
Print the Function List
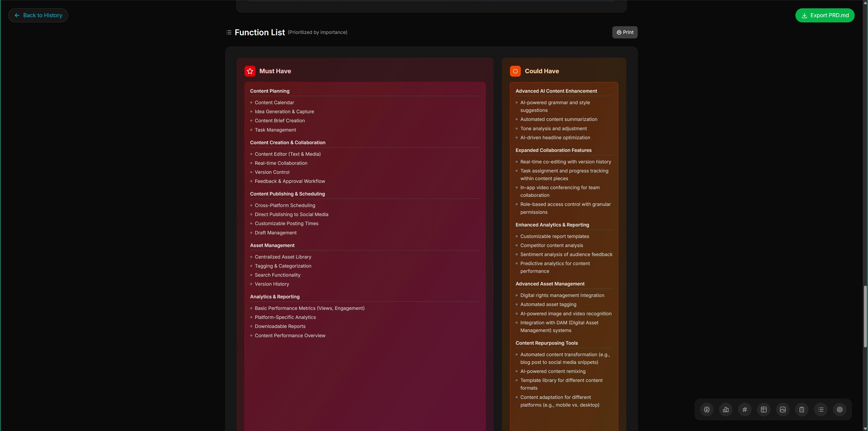tap(625, 32)
